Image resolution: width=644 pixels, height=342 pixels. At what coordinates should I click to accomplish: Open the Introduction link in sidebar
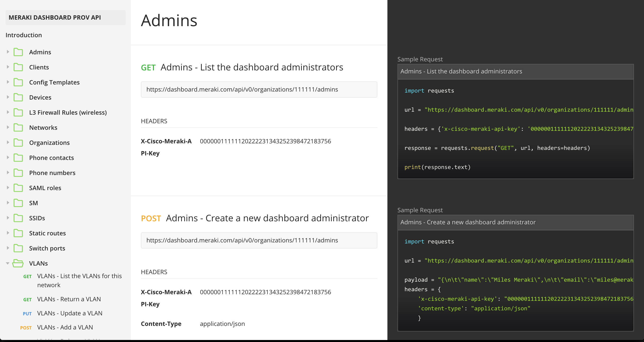(x=24, y=35)
